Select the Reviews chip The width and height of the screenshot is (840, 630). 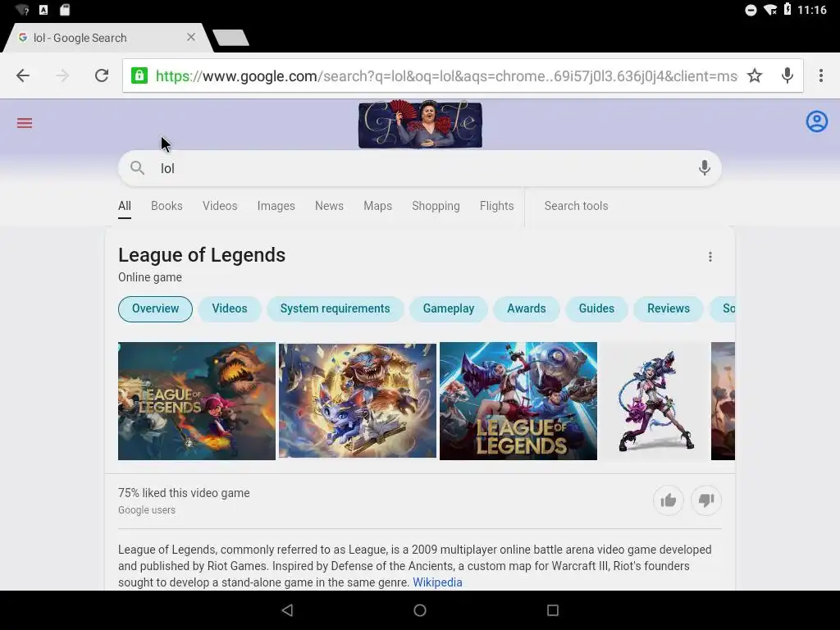coord(668,309)
